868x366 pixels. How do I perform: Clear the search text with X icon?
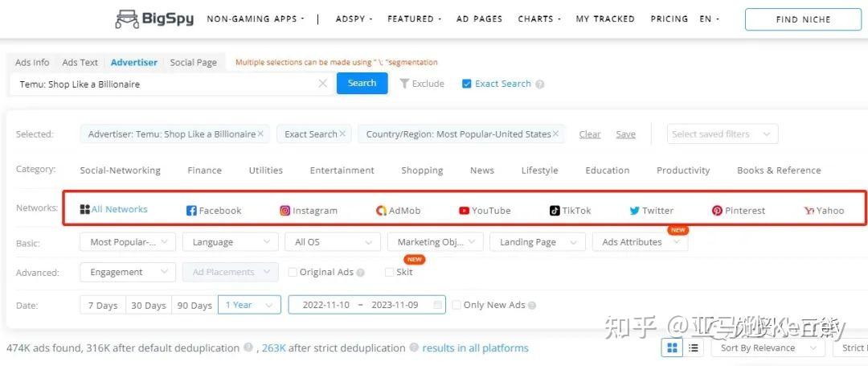pyautogui.click(x=323, y=84)
